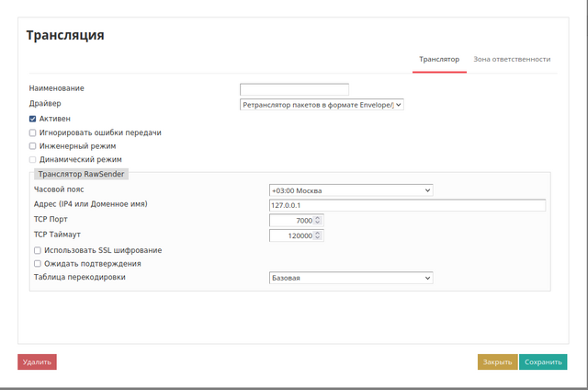
Task: Toggle the Инженерный режим checkbox
Action: 33,145
